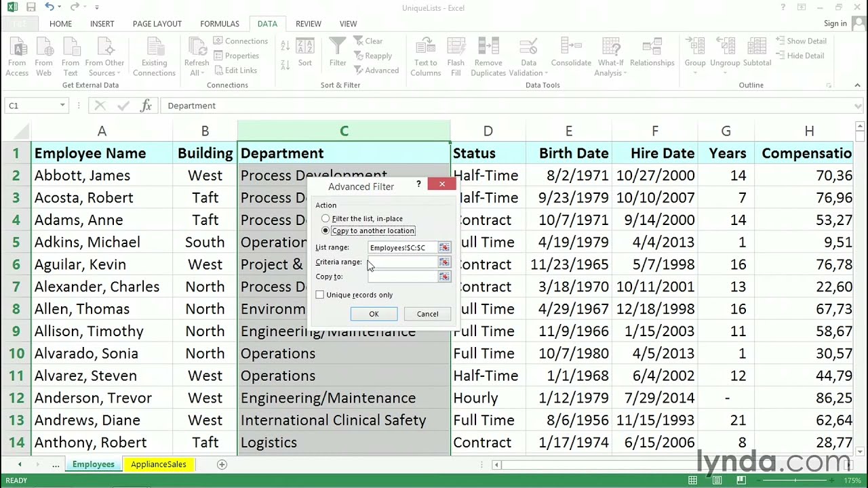Click Show Detail in Outline group
The width and height of the screenshot is (868, 488).
tap(801, 41)
